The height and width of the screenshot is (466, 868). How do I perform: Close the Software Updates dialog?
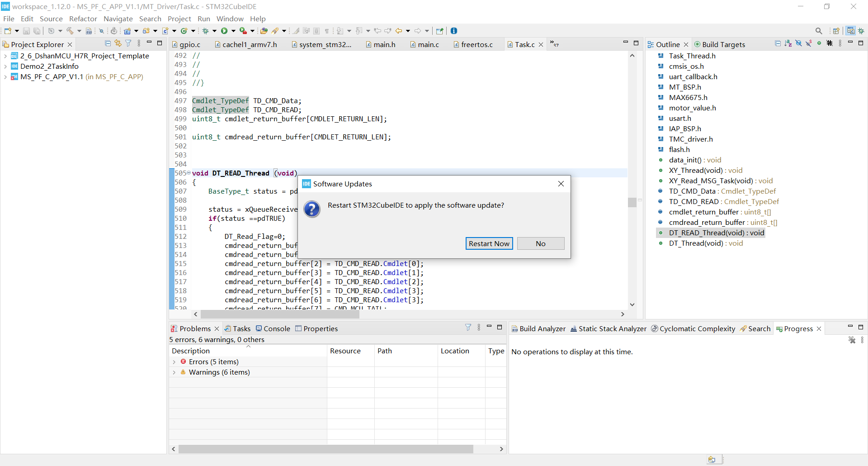[561, 184]
